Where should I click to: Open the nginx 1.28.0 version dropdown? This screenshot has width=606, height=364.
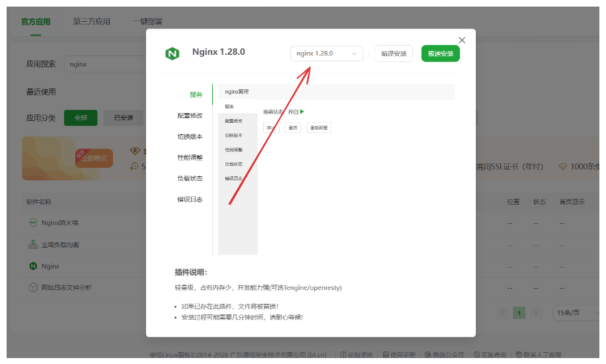point(326,54)
